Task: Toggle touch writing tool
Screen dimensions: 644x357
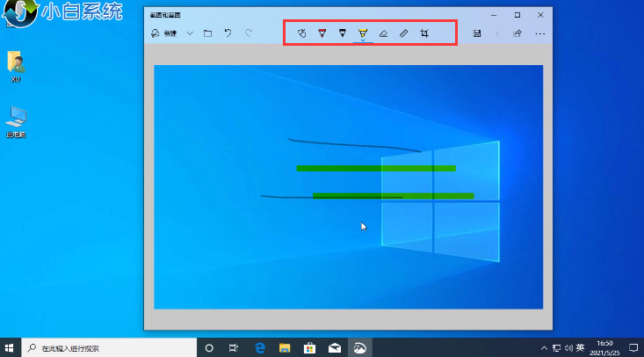Action: 302,33
